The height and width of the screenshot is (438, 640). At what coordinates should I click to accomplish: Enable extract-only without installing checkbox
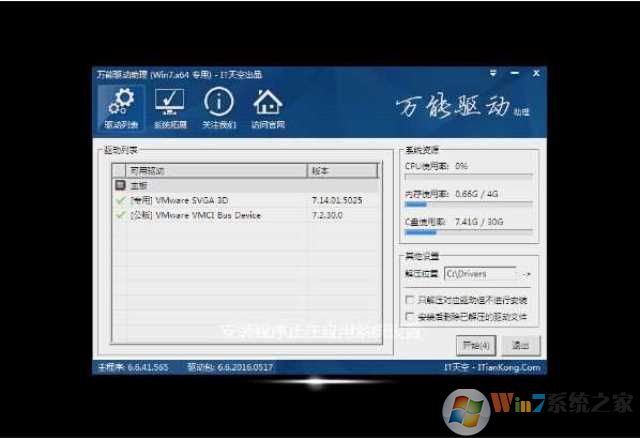click(x=409, y=300)
